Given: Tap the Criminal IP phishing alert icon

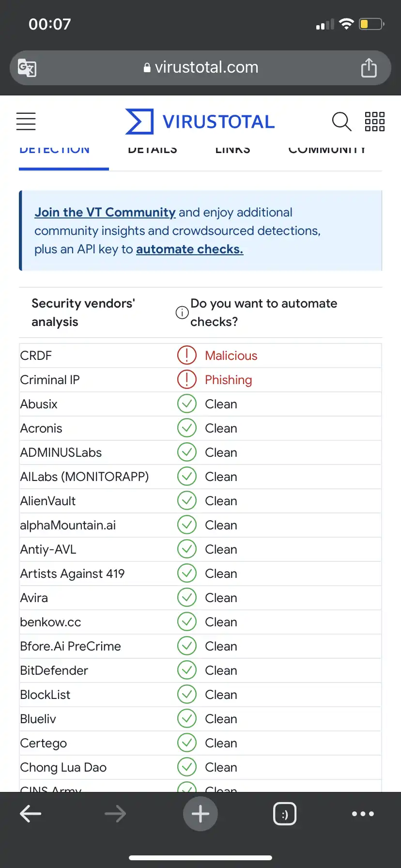Looking at the screenshot, I should (187, 379).
